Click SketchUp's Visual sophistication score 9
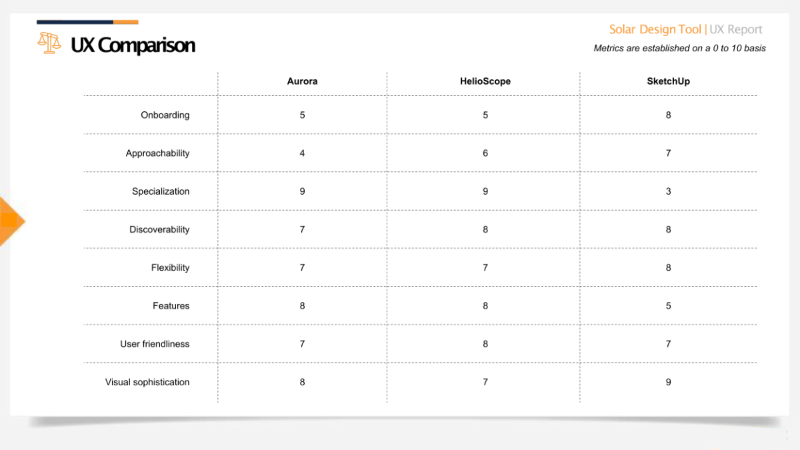This screenshot has width=800, height=450. pyautogui.click(x=668, y=382)
